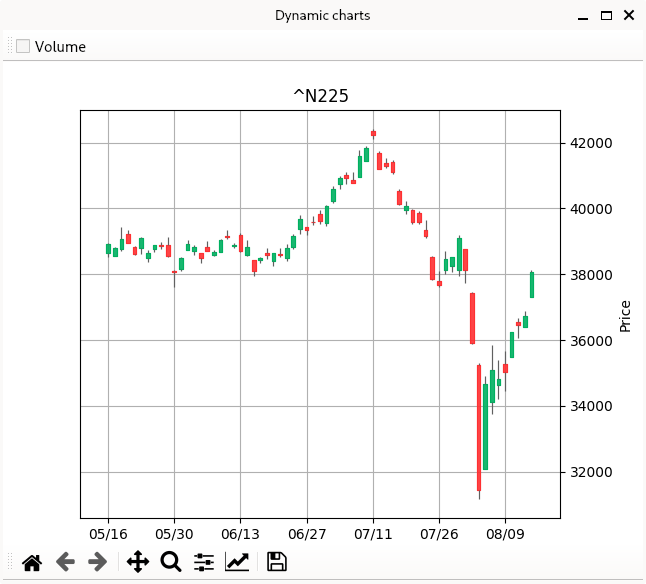Viewport: 646px width, 584px height.
Task: Click the 36000 price axis label
Action: tap(591, 341)
